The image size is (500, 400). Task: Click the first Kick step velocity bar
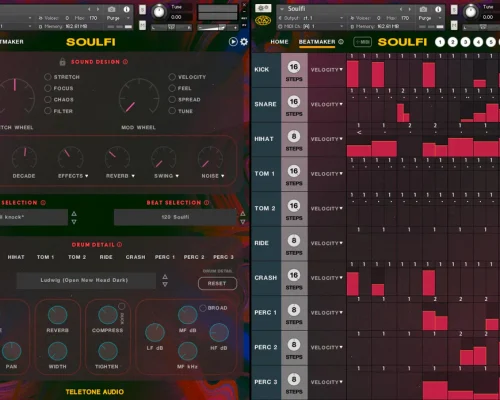pos(353,74)
